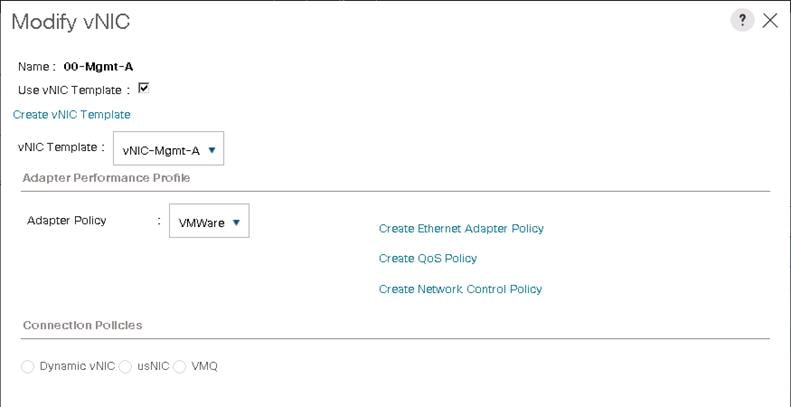The height and width of the screenshot is (407, 791).
Task: Pick the VMQ radio button
Action: coord(180,367)
